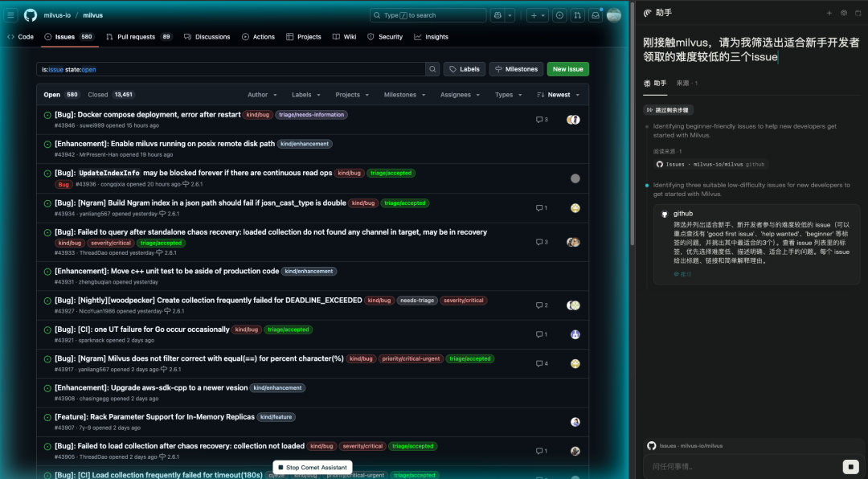Switch to the Code tab
The height and width of the screenshot is (479, 868).
(20, 37)
